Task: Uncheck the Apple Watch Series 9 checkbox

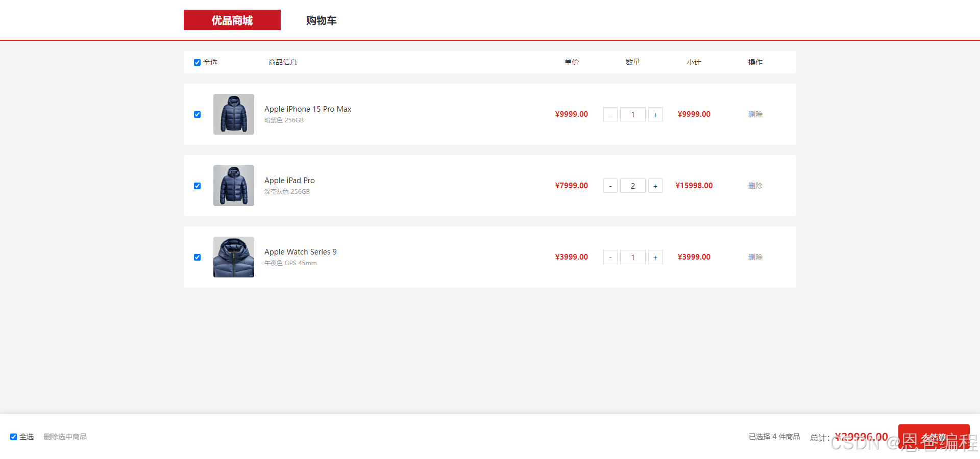Action: pos(197,257)
